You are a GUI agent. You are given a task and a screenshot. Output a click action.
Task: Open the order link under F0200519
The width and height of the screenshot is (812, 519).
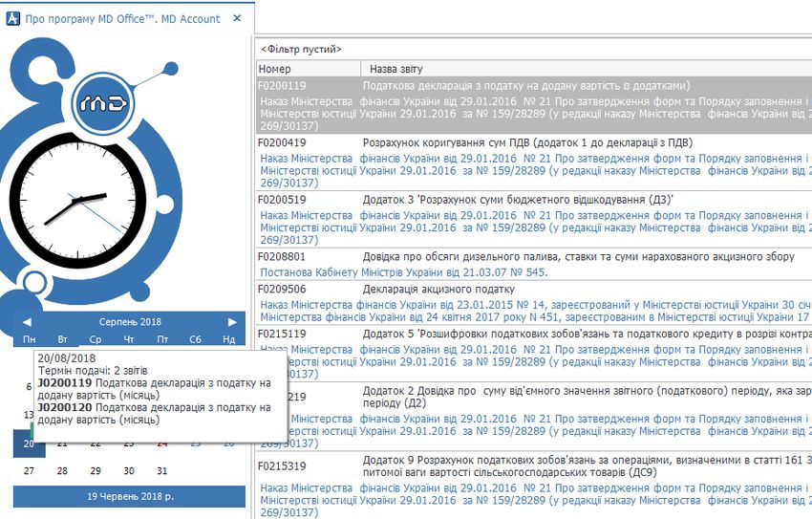[536, 227]
